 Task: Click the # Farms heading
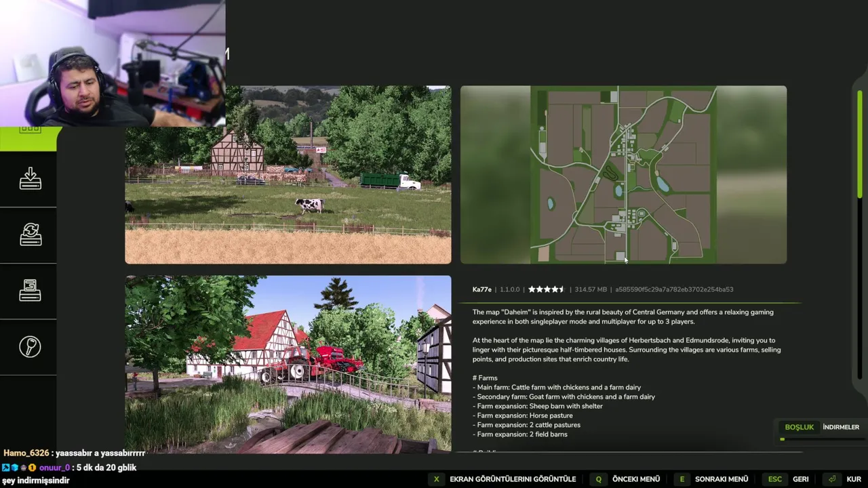pos(485,378)
